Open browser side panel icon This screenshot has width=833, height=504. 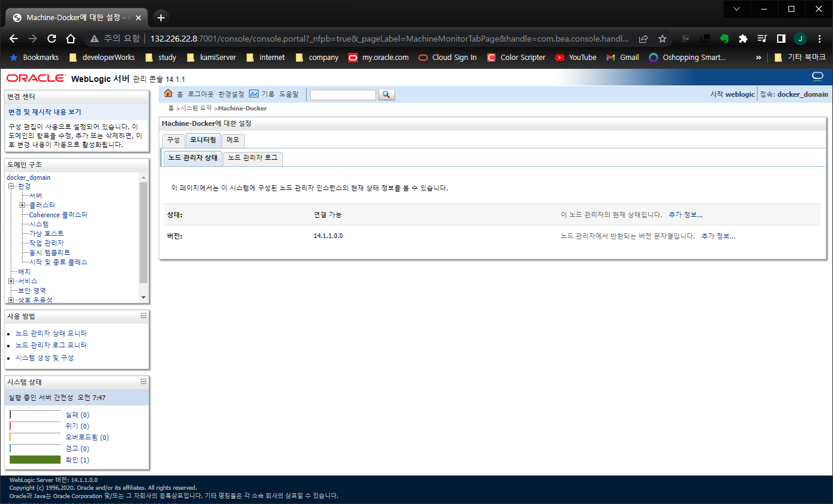(x=781, y=39)
